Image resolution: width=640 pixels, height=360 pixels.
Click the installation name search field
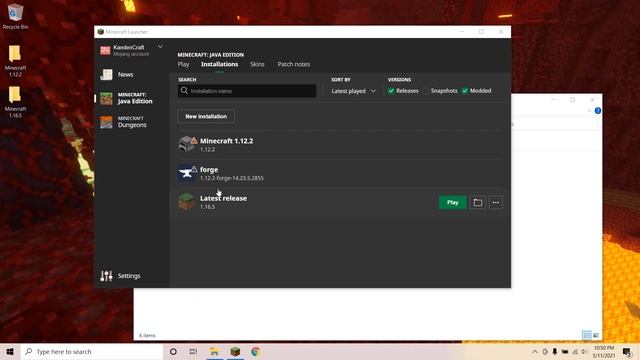(x=247, y=91)
